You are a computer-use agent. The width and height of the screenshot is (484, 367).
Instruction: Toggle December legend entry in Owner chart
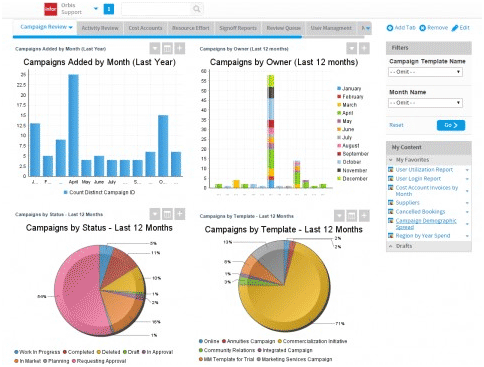pos(352,179)
